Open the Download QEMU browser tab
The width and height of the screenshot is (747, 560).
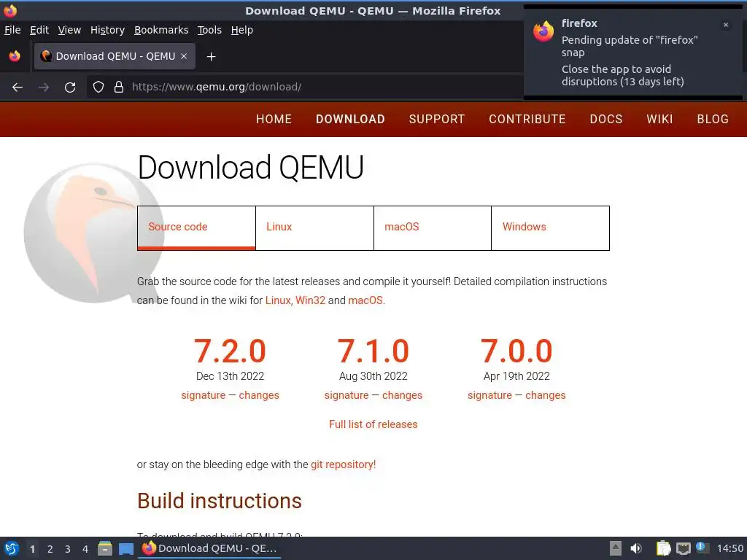click(x=115, y=56)
